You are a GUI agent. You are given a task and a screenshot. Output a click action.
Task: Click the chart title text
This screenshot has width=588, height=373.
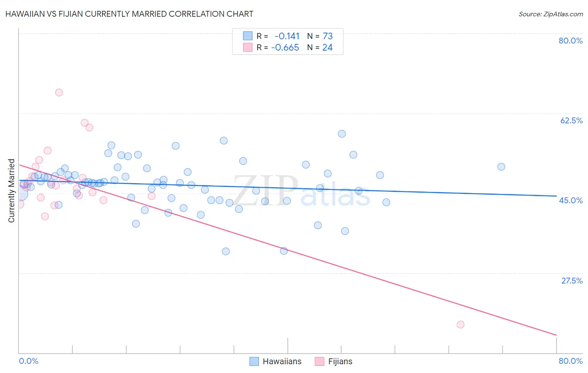tap(129, 14)
